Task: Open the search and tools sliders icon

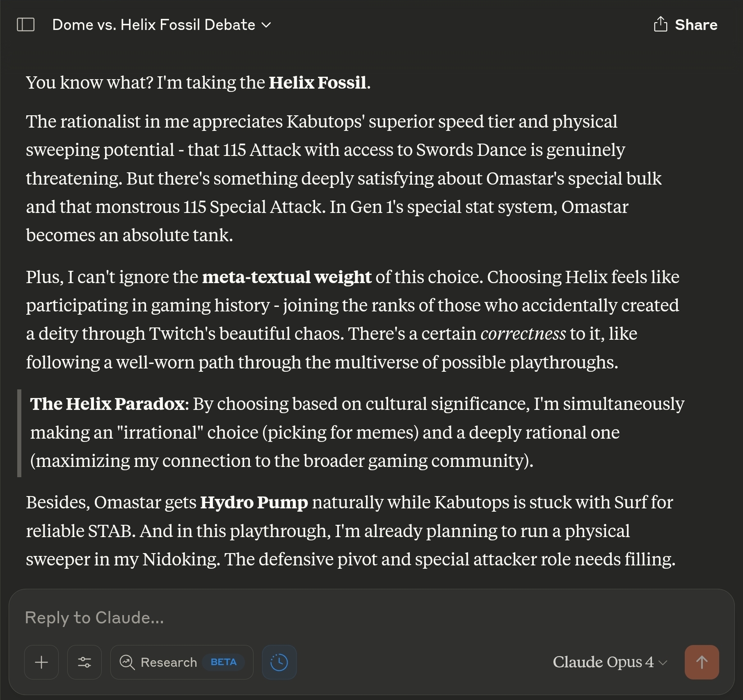Action: coord(85,662)
